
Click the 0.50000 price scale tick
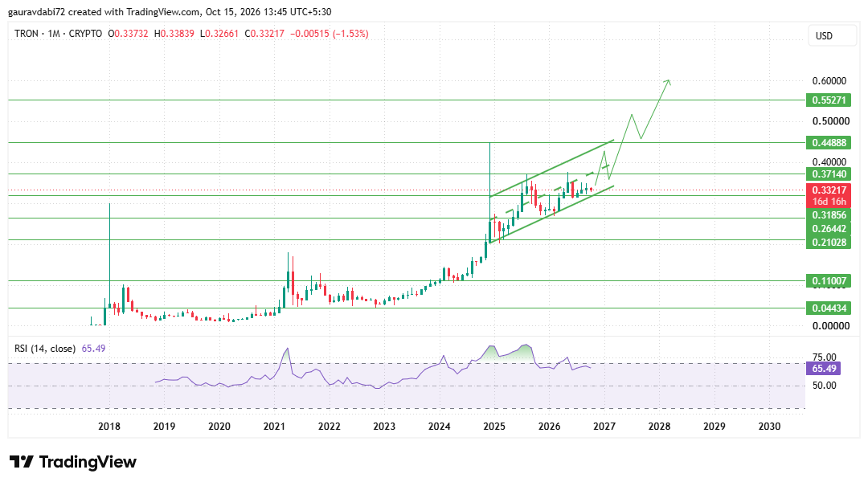point(829,121)
